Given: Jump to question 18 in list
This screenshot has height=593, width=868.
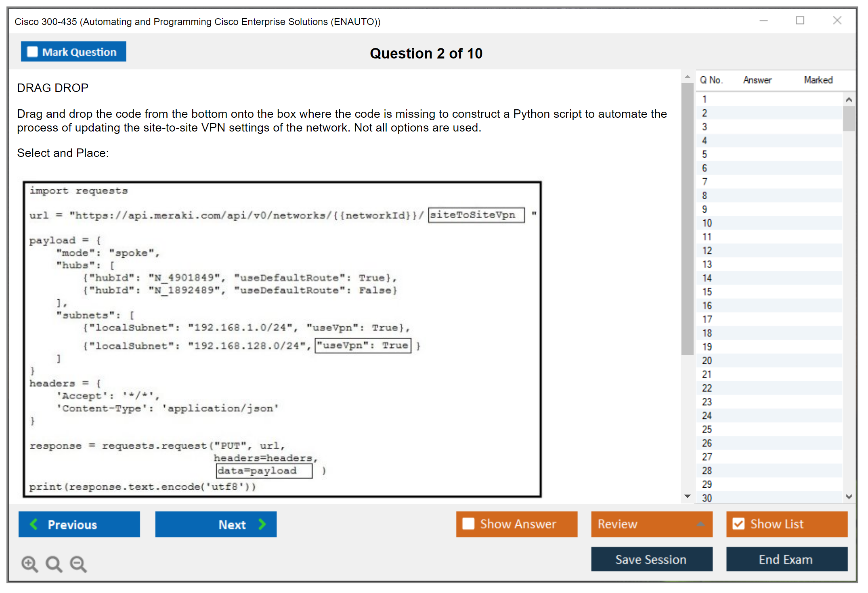Looking at the screenshot, I should [707, 333].
